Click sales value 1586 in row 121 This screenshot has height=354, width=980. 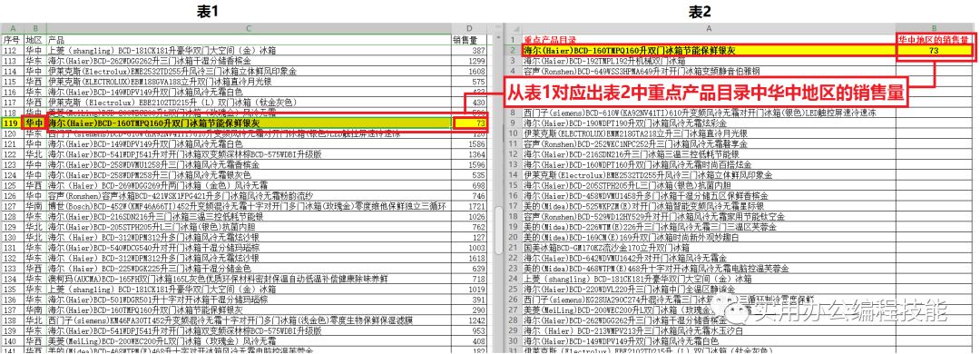tap(469, 143)
